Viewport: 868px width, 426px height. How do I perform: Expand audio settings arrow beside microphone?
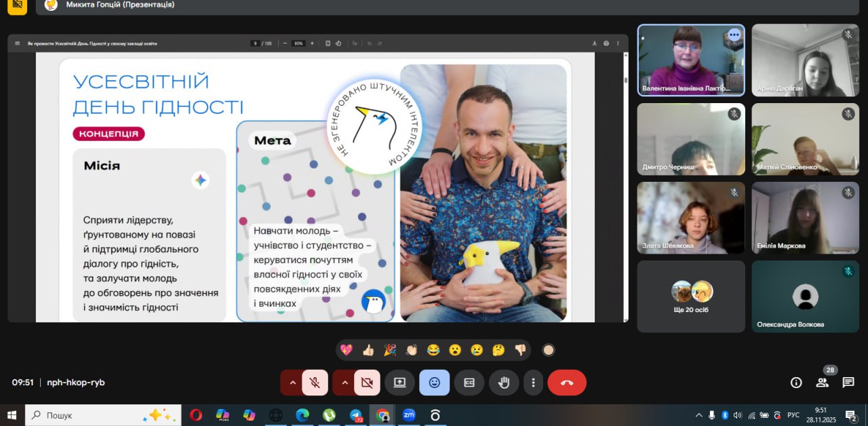293,383
